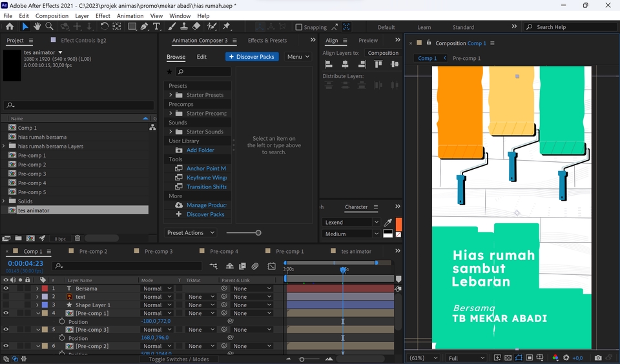Open Preset Actions dropdown

(x=191, y=233)
